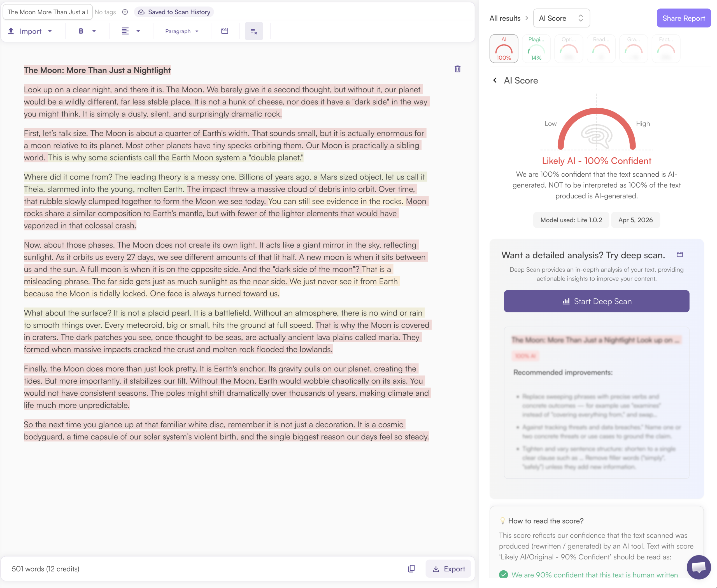Viewport: 717px width, 588px height.
Task: Open the AI Score results selector
Action: pyautogui.click(x=561, y=18)
